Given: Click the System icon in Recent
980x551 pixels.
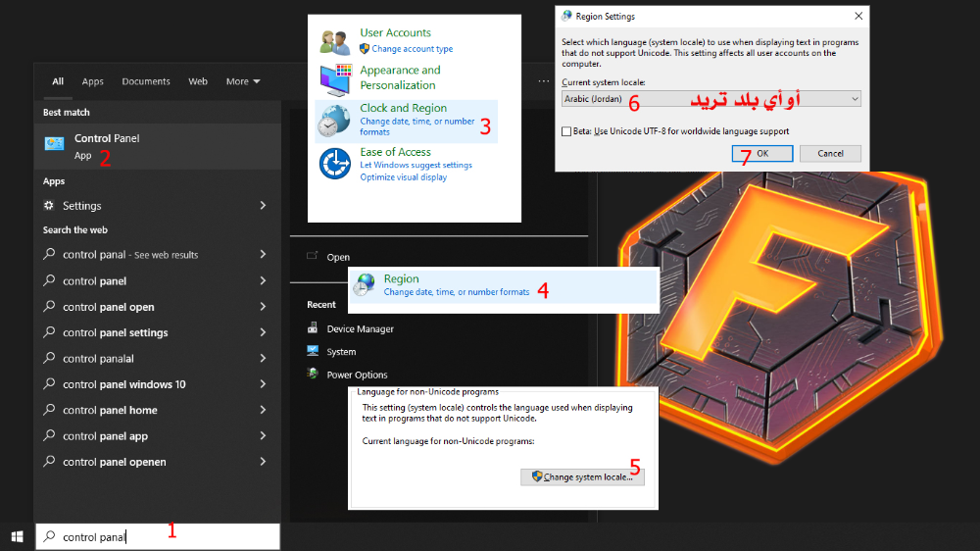Looking at the screenshot, I should (313, 351).
